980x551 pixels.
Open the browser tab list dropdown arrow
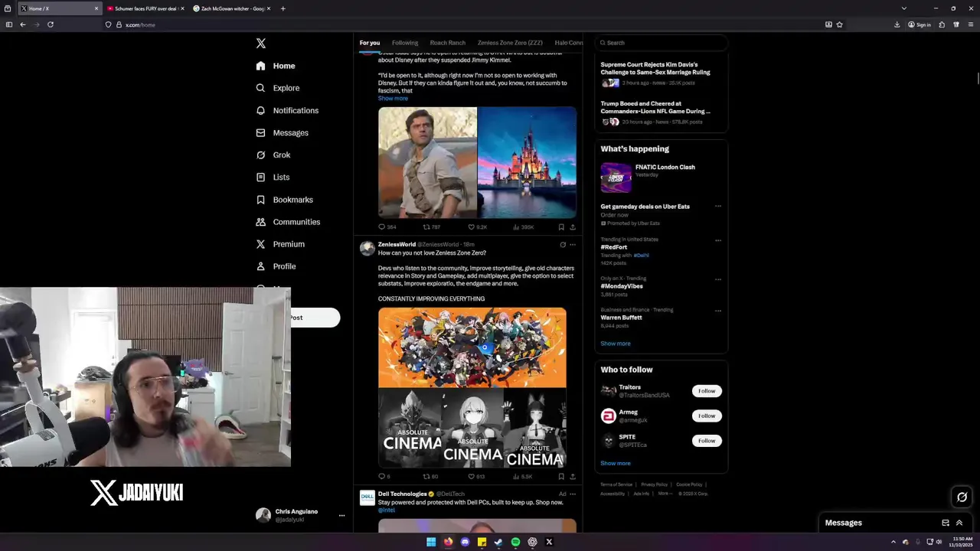(x=903, y=8)
